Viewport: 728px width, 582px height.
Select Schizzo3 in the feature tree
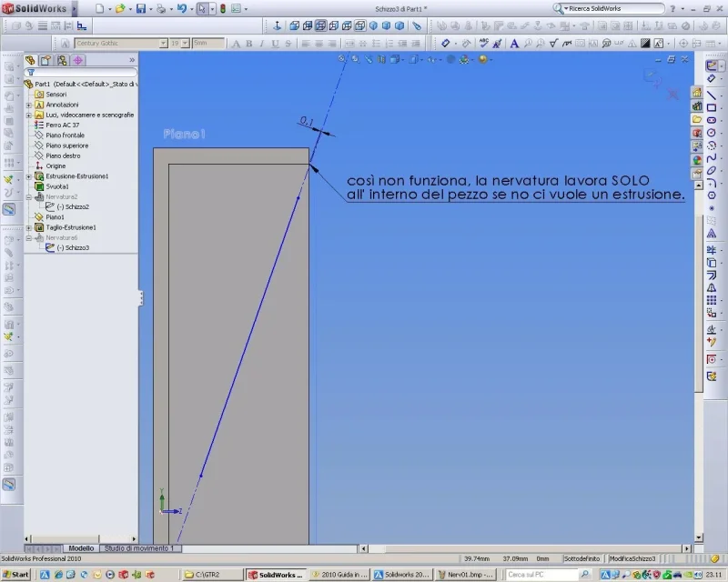pos(77,248)
